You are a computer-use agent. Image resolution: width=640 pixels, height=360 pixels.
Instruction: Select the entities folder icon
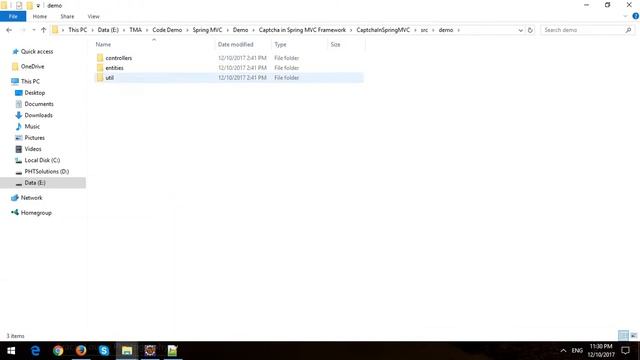point(100,68)
